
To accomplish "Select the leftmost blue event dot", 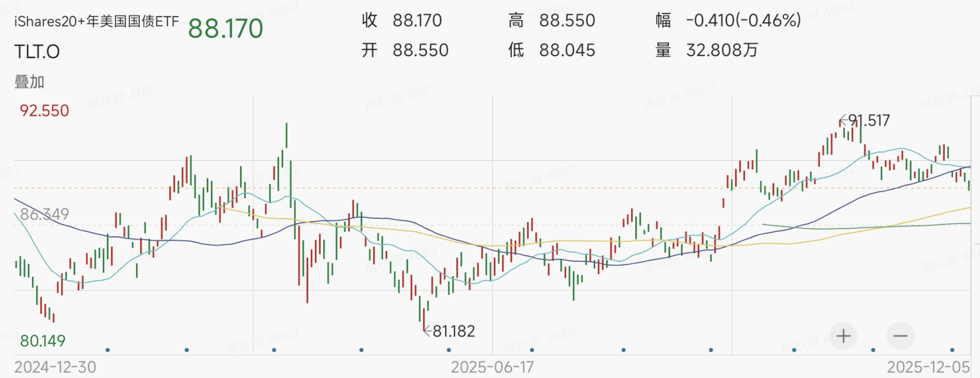I will pyautogui.click(x=107, y=350).
